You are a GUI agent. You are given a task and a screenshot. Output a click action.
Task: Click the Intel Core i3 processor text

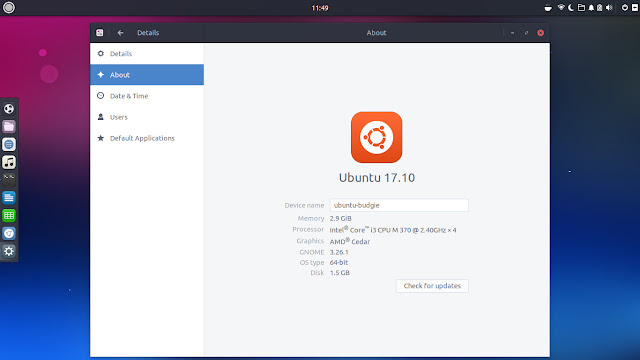(393, 230)
